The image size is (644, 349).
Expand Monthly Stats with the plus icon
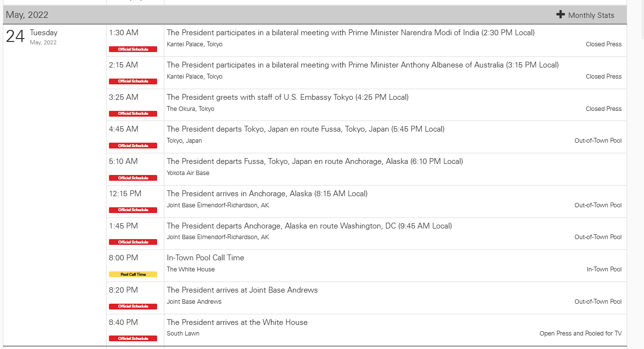[x=561, y=14]
